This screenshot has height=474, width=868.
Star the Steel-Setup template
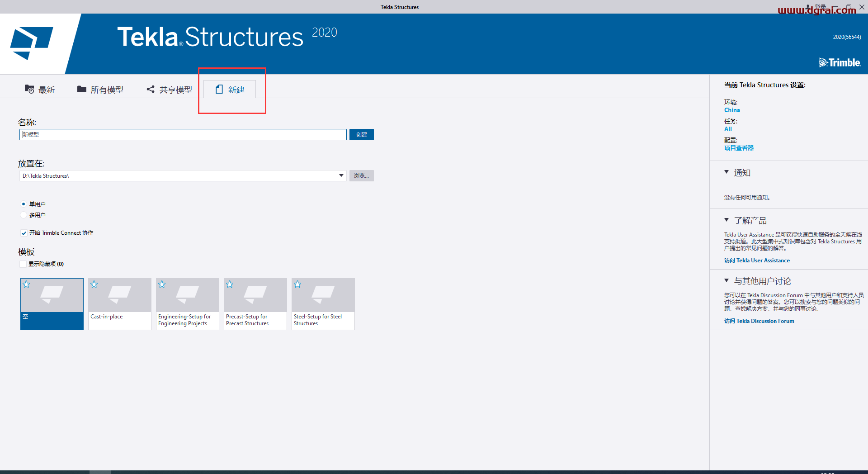point(297,284)
